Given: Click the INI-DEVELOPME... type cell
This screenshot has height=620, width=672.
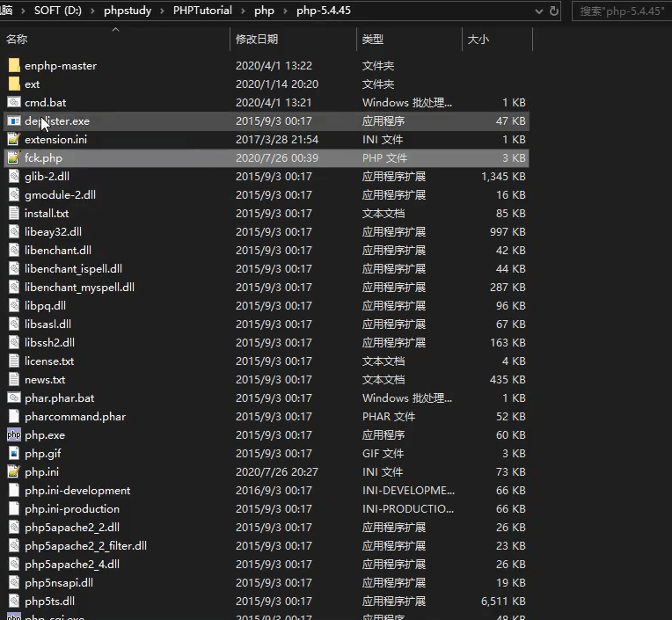Looking at the screenshot, I should pyautogui.click(x=408, y=490).
